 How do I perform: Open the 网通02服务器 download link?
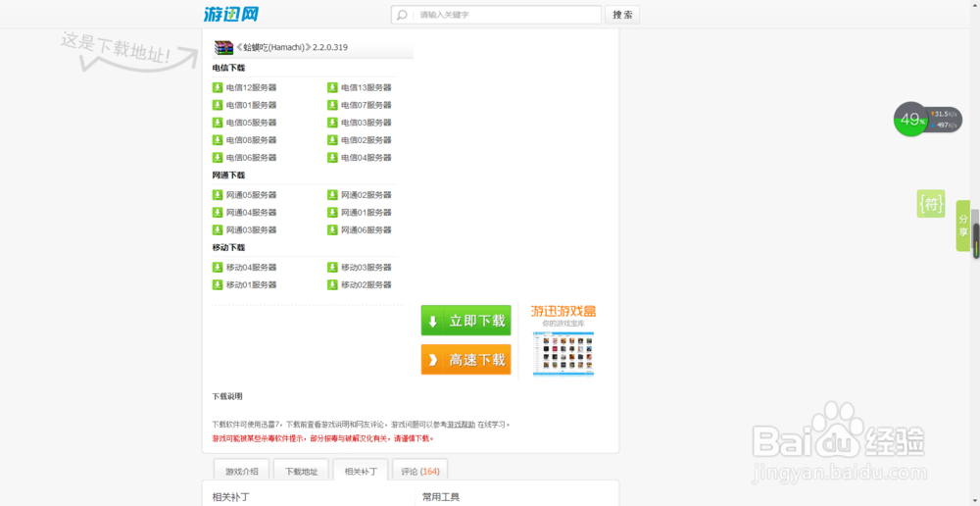pyautogui.click(x=367, y=195)
